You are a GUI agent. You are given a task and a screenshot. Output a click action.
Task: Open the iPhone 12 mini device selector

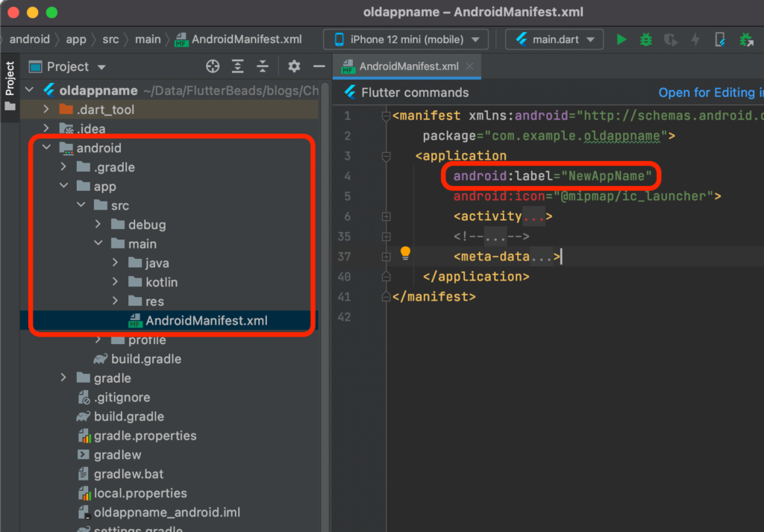pos(403,39)
